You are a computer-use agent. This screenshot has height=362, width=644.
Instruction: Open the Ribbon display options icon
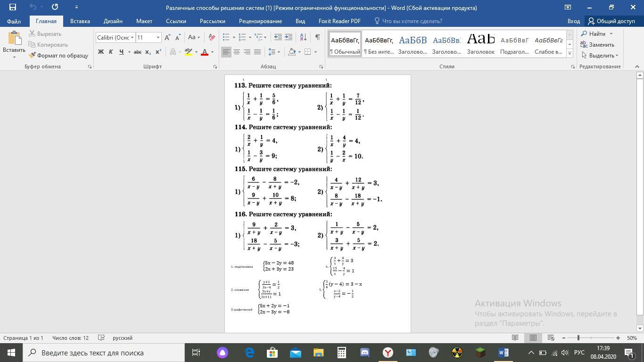point(568,7)
